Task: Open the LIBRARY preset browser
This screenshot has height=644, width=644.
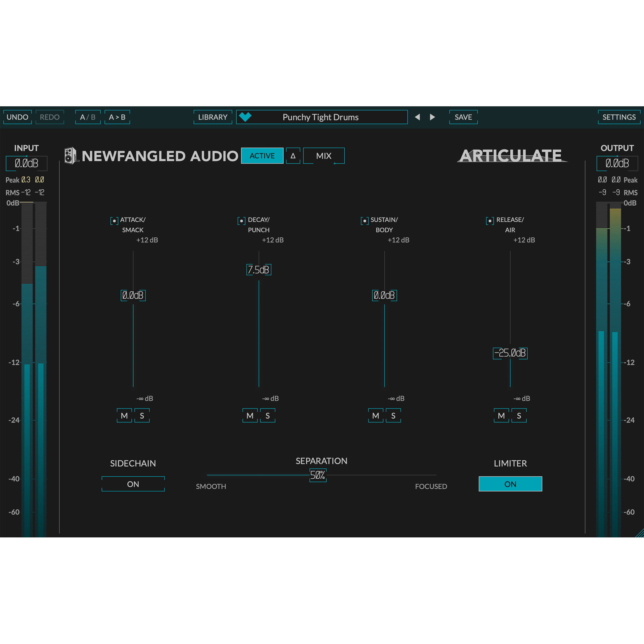Action: [x=213, y=117]
